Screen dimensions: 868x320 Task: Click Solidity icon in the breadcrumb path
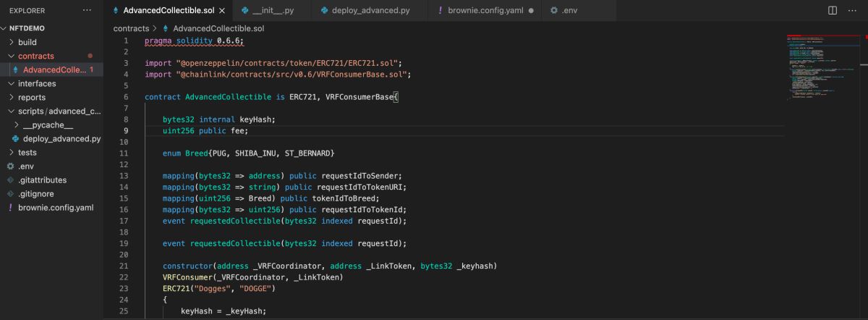(x=166, y=28)
